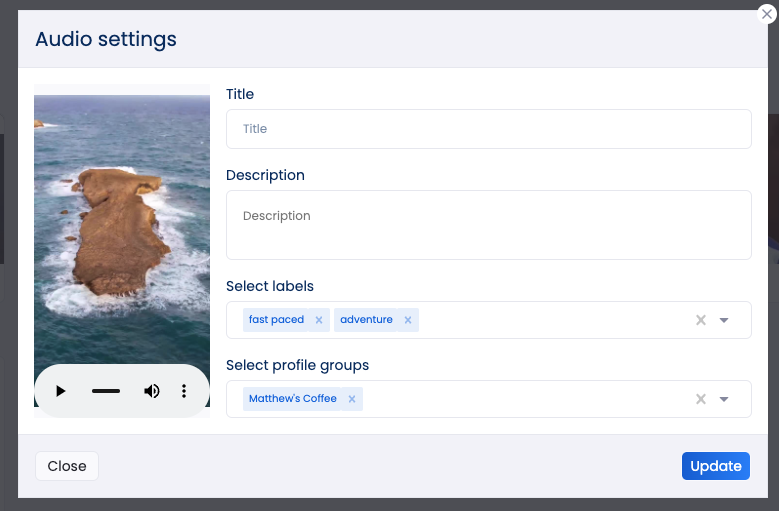Select the 'adventure' tag text
Image resolution: width=779 pixels, height=511 pixels.
click(x=366, y=320)
